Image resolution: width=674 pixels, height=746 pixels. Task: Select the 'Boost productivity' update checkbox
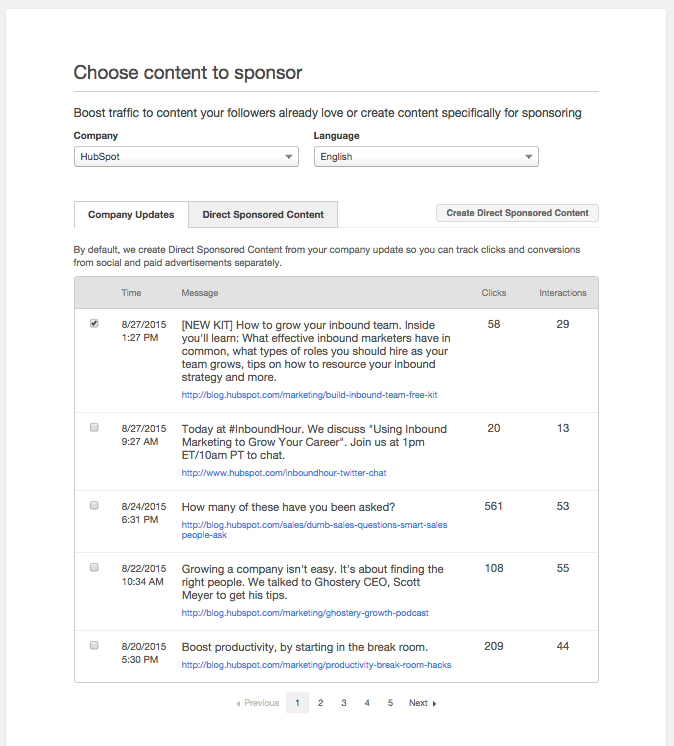click(95, 645)
